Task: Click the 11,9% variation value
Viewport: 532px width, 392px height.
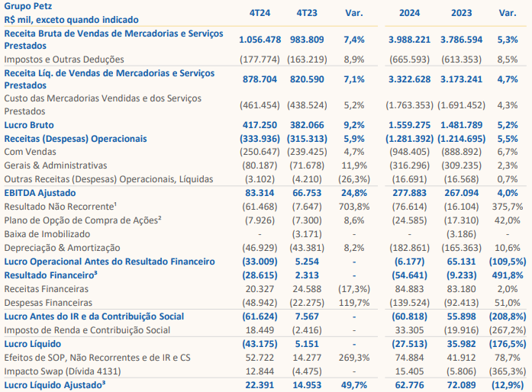Action: [x=354, y=165]
